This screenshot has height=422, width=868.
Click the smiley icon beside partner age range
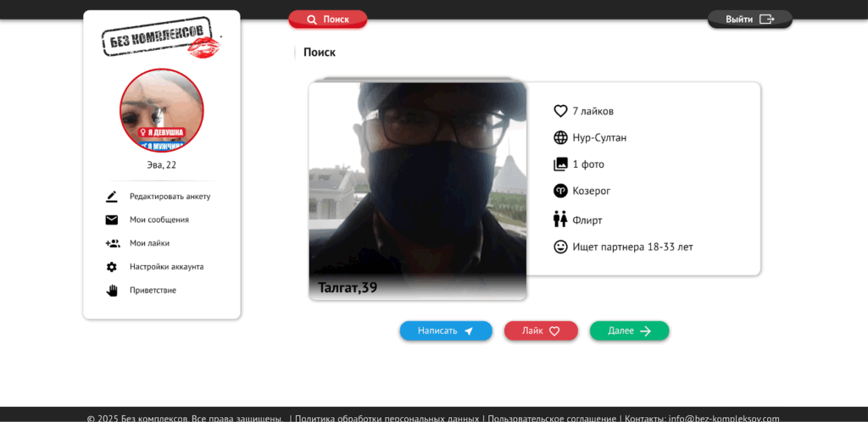560,247
